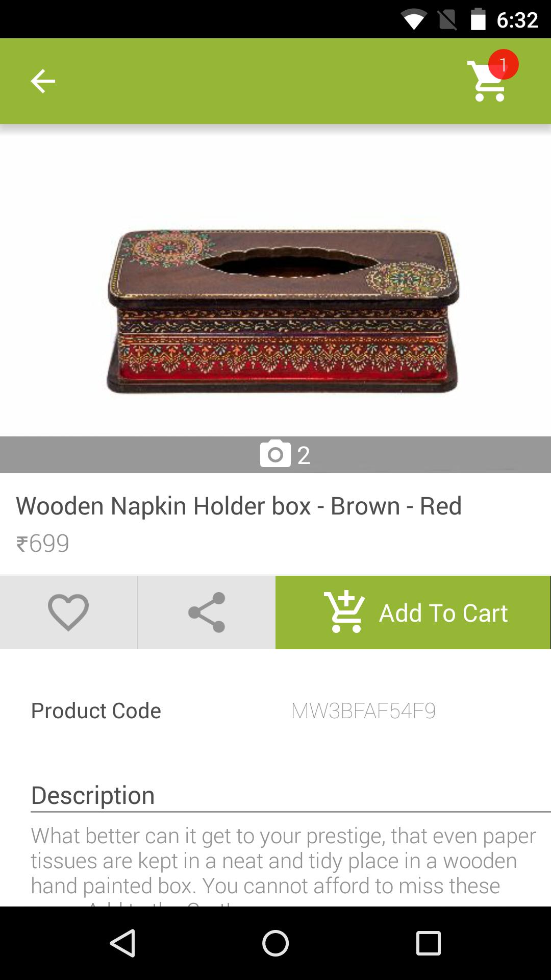
Task: Open the shopping cart icon
Action: click(x=487, y=82)
